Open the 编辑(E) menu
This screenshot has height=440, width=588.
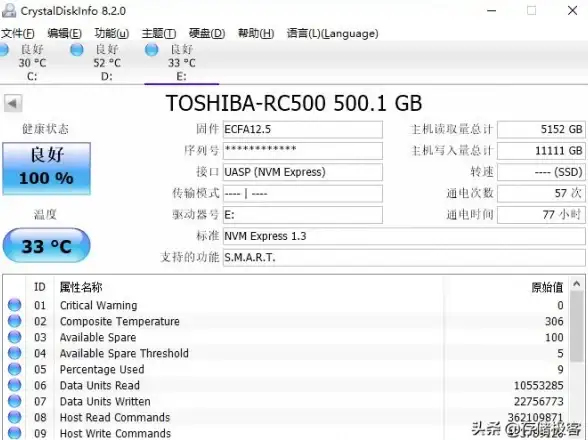[64, 33]
